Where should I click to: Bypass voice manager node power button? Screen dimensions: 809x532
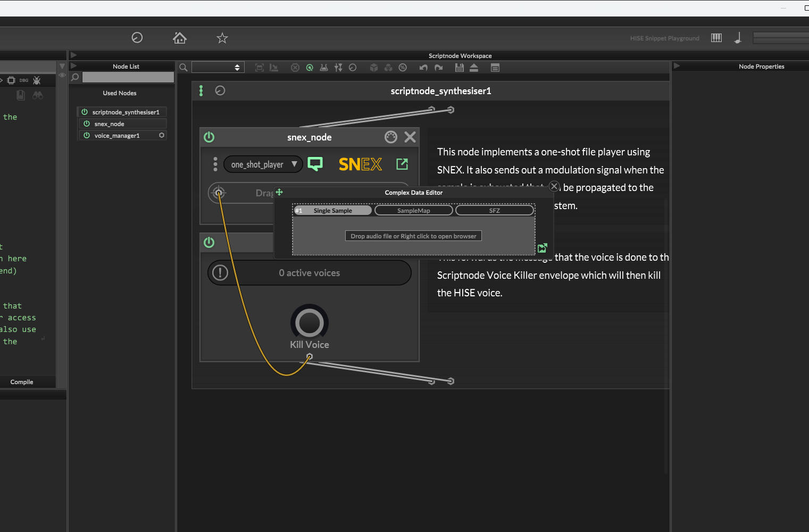click(x=209, y=243)
